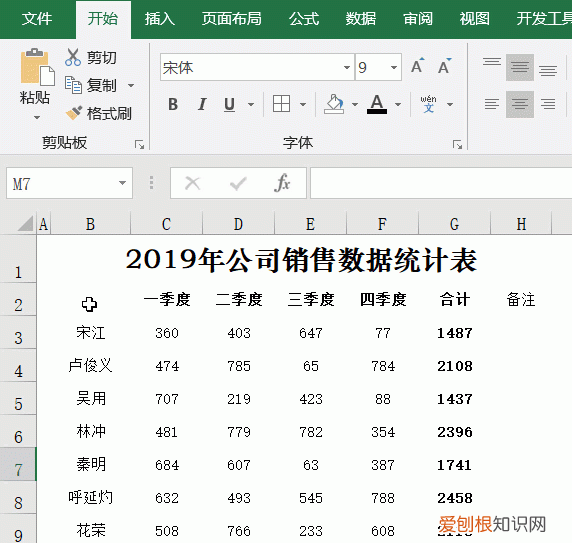Open the font group dialog launcher
The height and width of the screenshot is (543, 572).
coord(457,145)
